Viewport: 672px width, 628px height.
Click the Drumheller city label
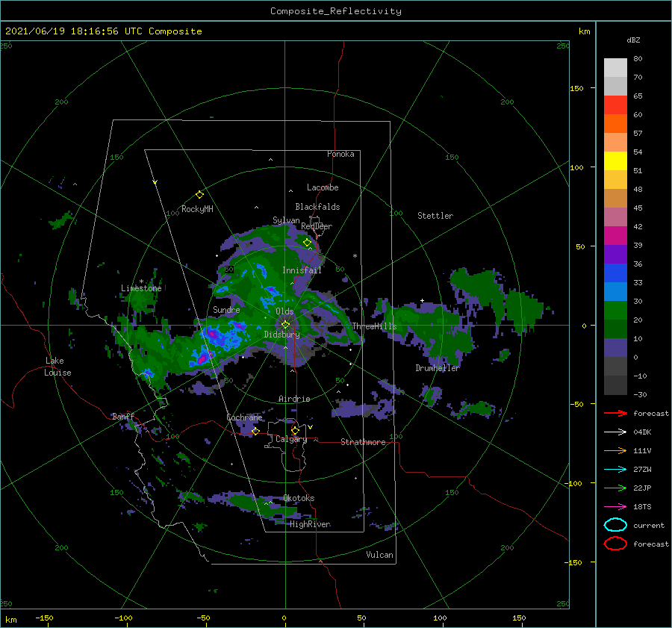click(x=438, y=368)
